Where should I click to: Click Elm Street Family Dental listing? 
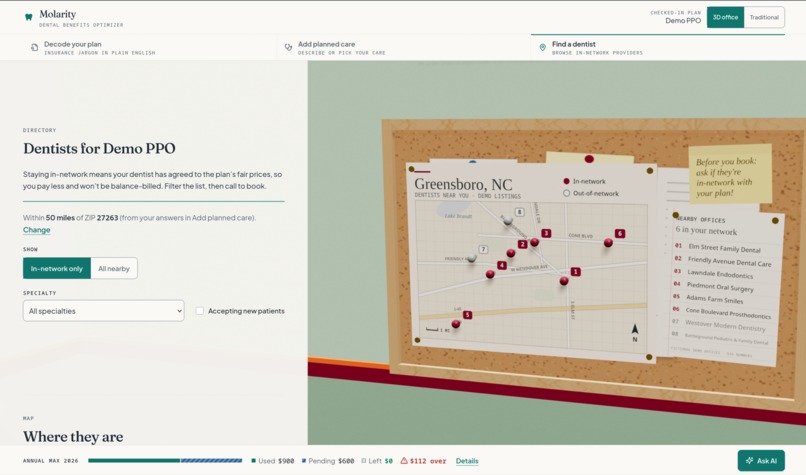coord(724,249)
